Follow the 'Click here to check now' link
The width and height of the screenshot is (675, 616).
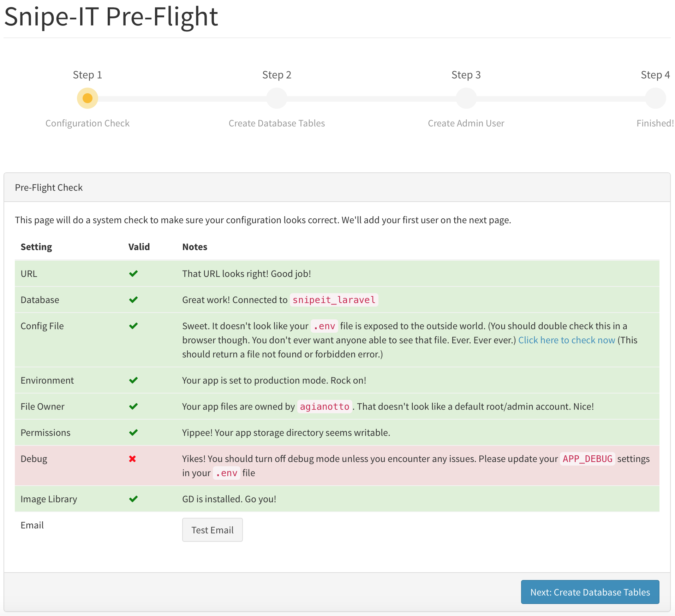567,340
